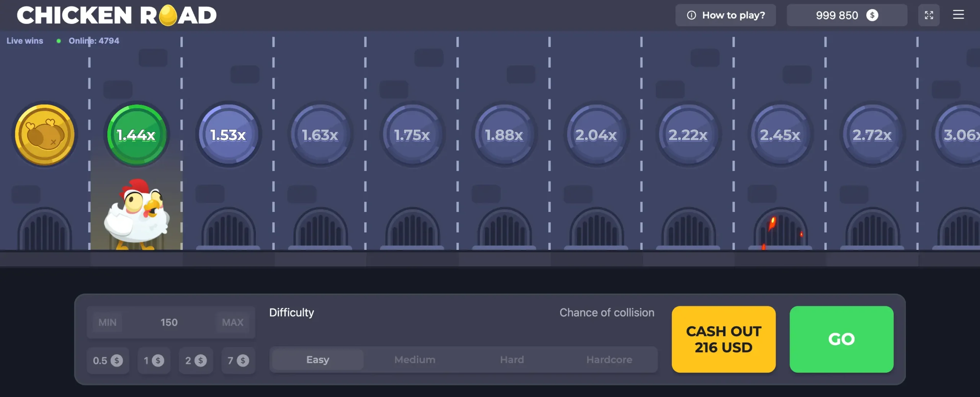
Task: Select Easy difficulty
Action: (x=318, y=359)
